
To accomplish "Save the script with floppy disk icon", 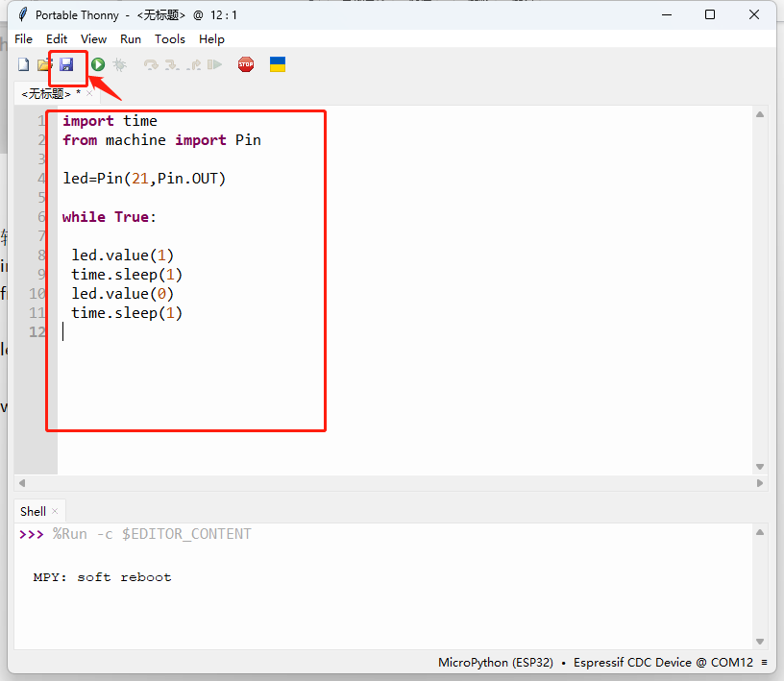I will pyautogui.click(x=66, y=64).
